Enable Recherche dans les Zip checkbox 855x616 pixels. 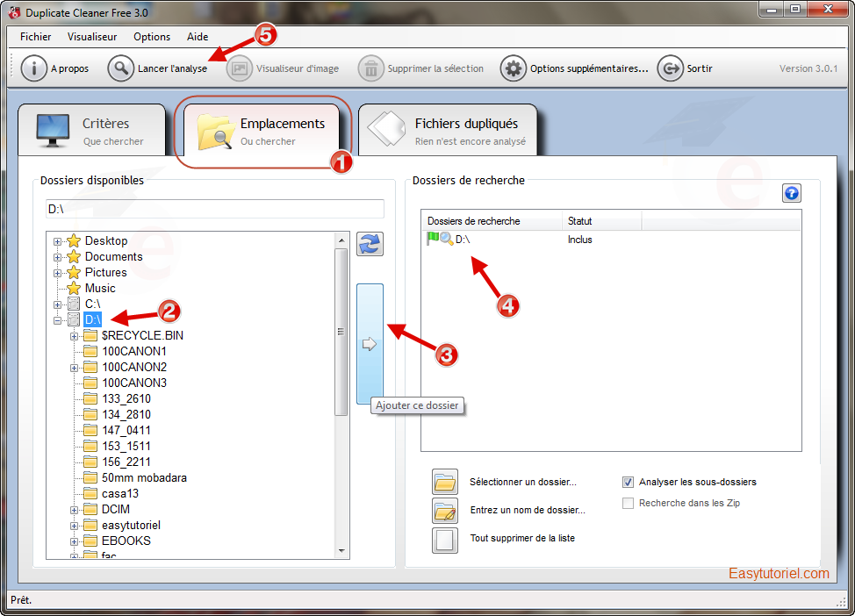pyautogui.click(x=629, y=503)
